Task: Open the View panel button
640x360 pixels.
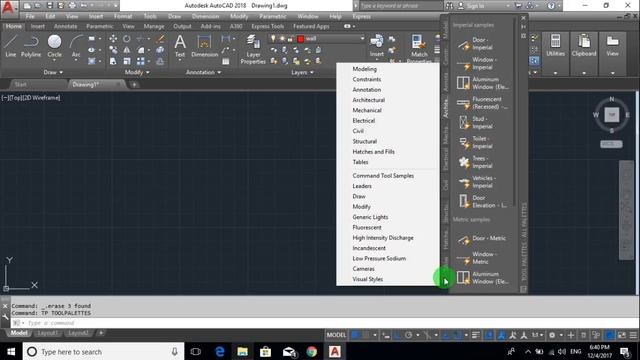Action: [x=612, y=46]
